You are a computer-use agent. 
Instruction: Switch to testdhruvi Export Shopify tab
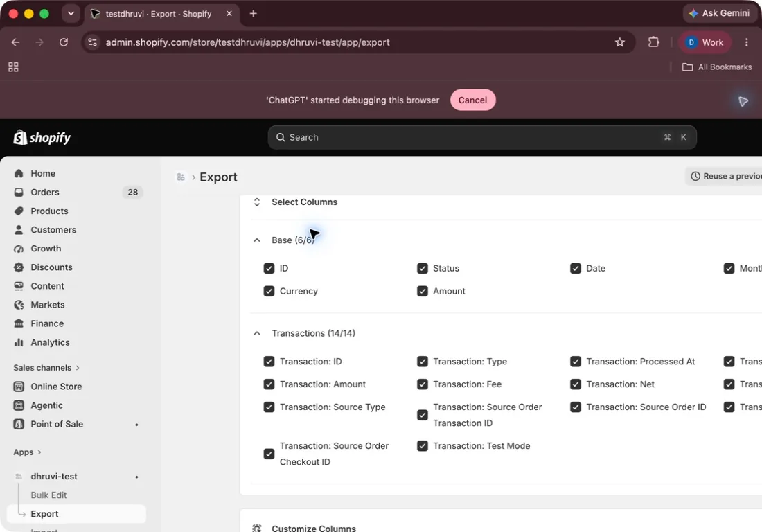pos(162,14)
